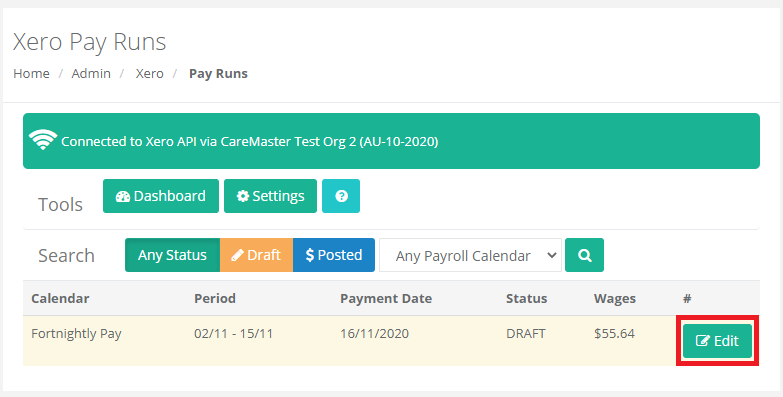
Task: Filter pay runs by Draft status
Action: click(x=256, y=255)
